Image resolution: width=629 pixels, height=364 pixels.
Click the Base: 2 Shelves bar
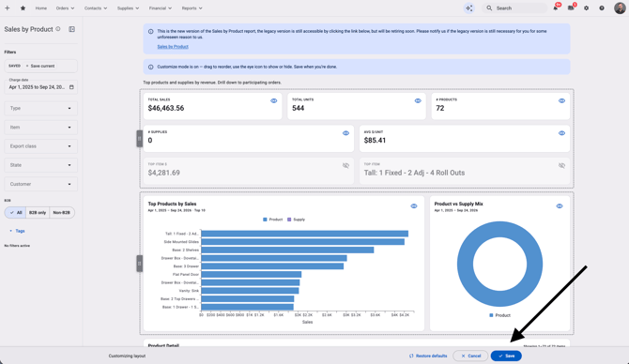(287, 250)
